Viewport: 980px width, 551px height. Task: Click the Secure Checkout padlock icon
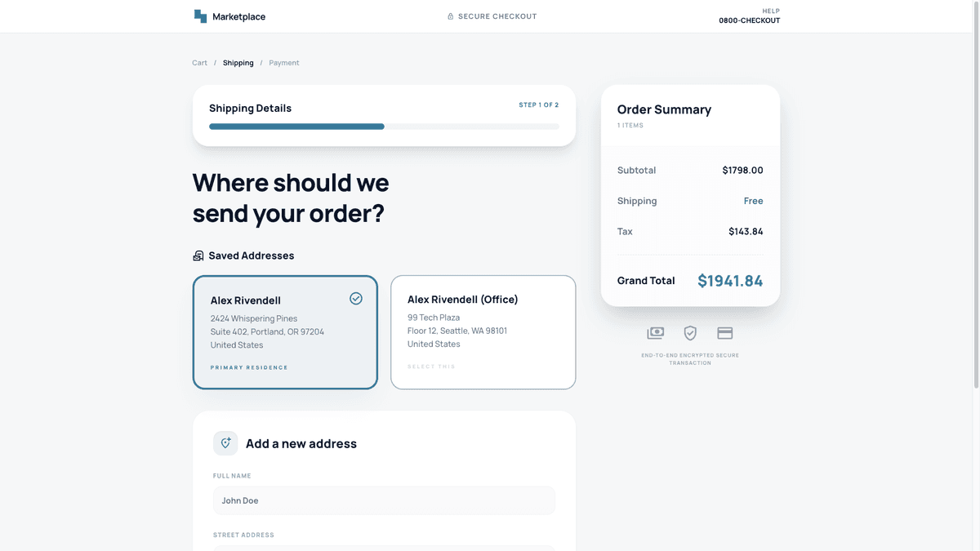(449, 16)
